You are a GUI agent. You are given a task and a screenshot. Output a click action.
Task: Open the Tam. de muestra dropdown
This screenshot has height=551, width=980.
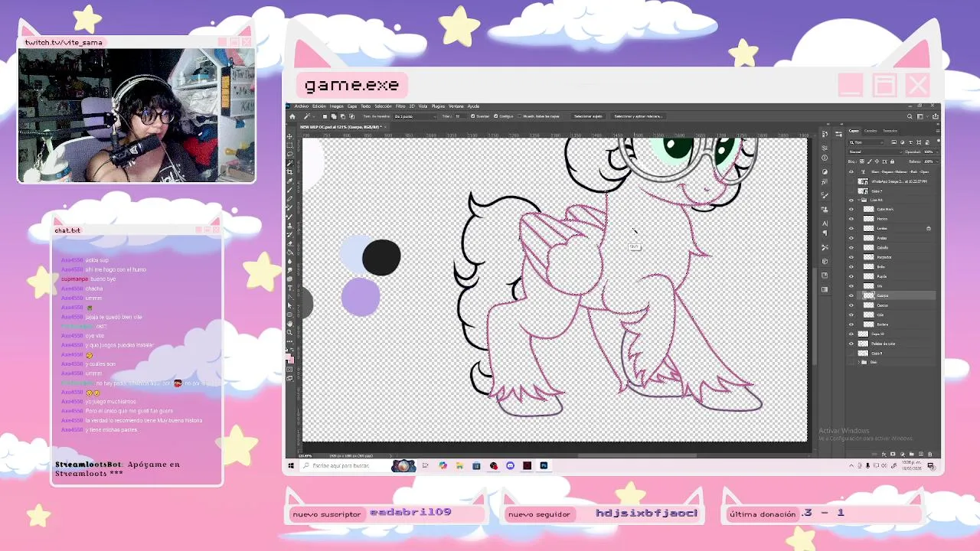click(416, 116)
